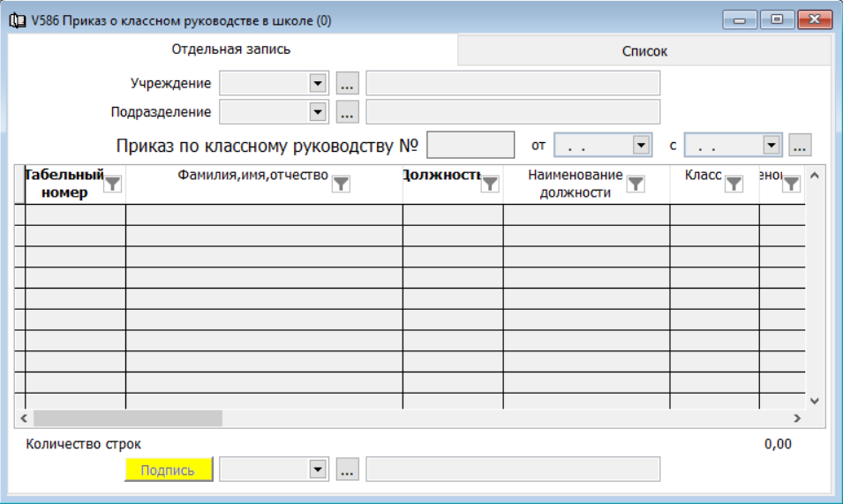The width and height of the screenshot is (843, 504).
Task: Click ellipsis button next to Подразделение
Action: pos(347,112)
